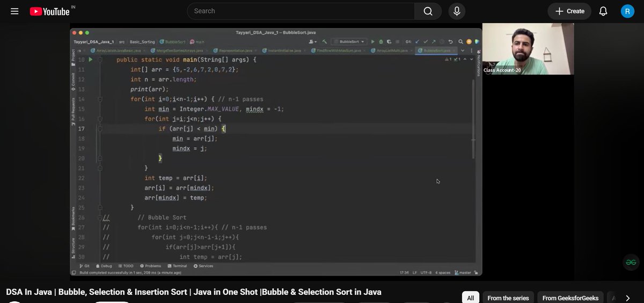Change UTF-8 file encoding
Viewport: 644px width, 303px height.
427,272
